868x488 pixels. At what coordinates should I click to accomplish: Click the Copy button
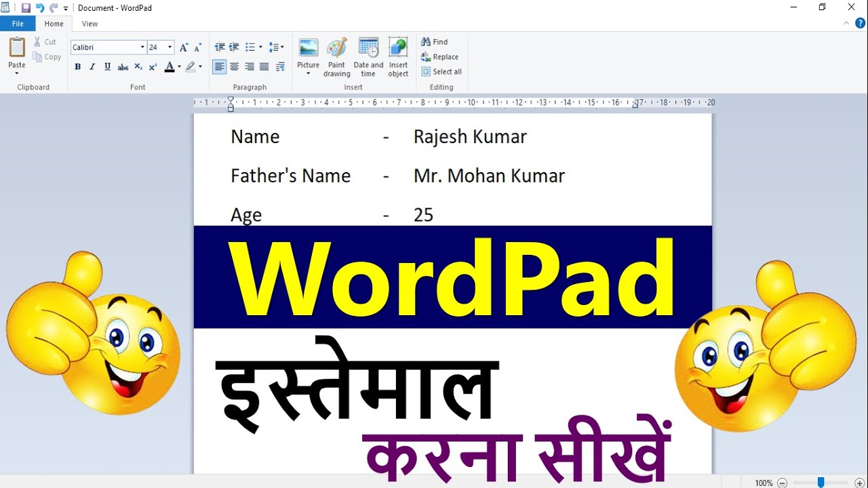[x=47, y=57]
